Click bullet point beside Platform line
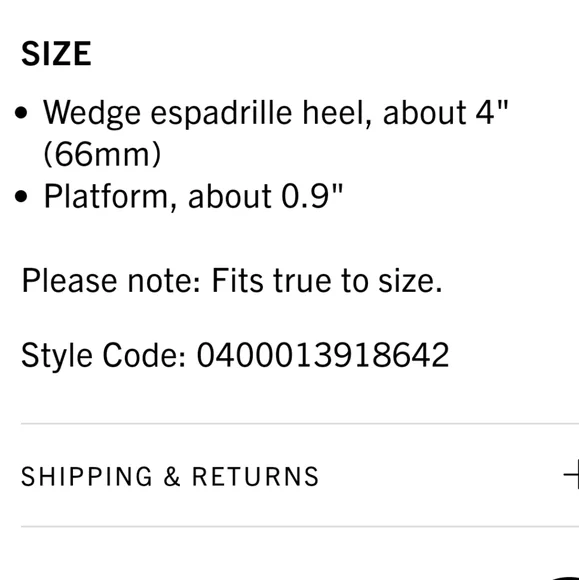 [x=21, y=196]
